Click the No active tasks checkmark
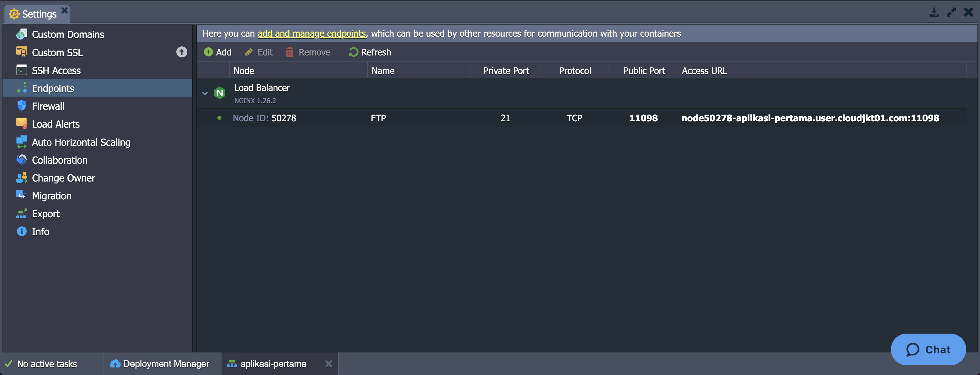980x375 pixels. point(8,364)
